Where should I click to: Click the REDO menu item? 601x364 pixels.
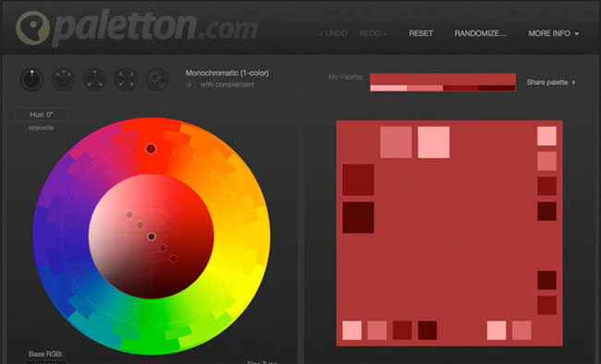pyautogui.click(x=374, y=33)
